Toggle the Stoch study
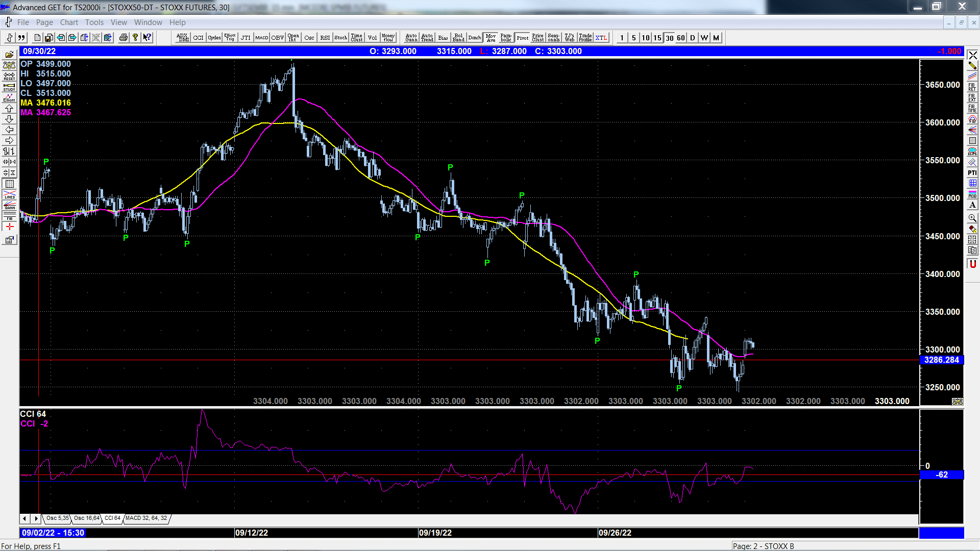Viewport: 980px width, 551px height. point(340,38)
